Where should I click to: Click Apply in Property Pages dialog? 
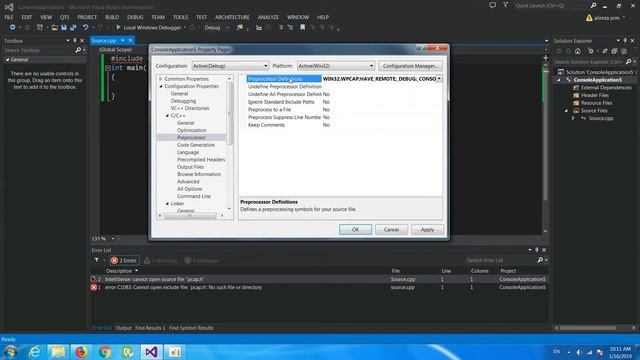[x=427, y=229]
